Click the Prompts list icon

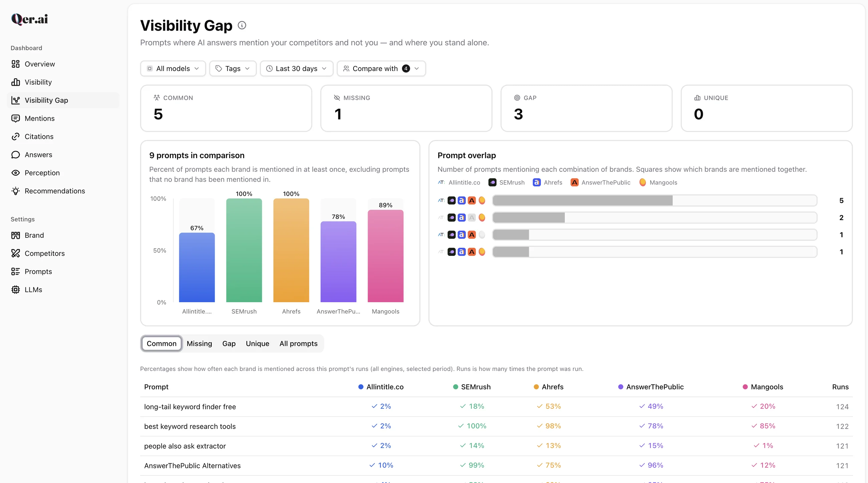point(15,272)
